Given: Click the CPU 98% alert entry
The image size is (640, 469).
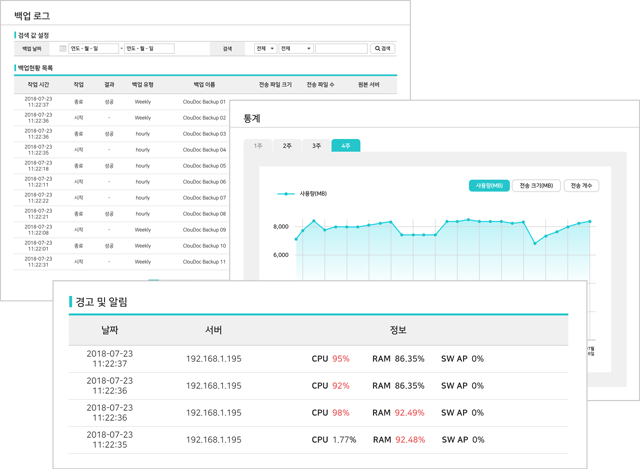Looking at the screenshot, I should coord(330,412).
